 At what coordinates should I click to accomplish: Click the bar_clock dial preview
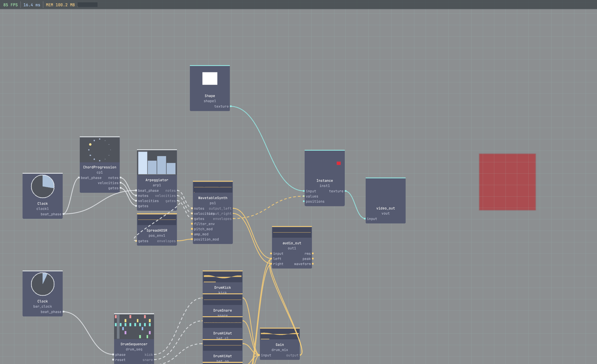tap(43, 284)
